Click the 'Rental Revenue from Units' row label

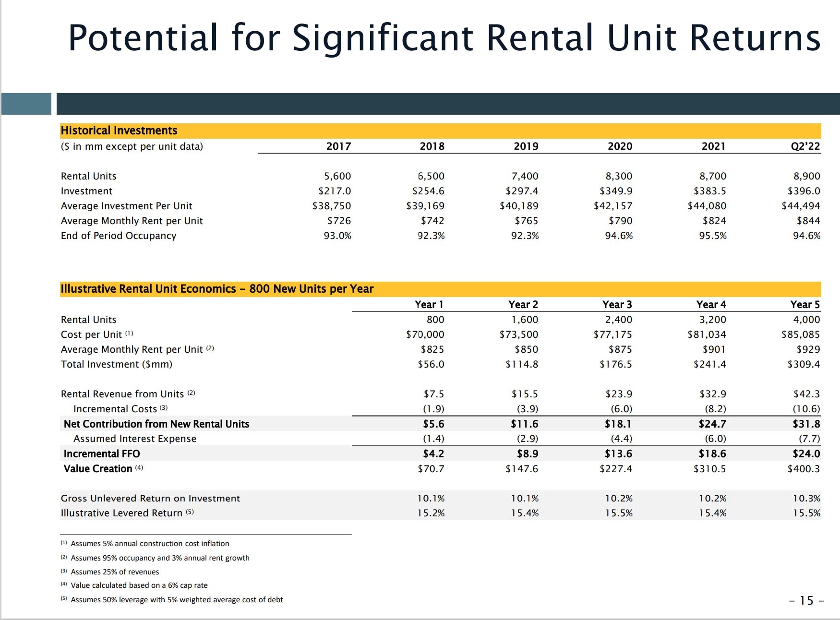click(128, 394)
